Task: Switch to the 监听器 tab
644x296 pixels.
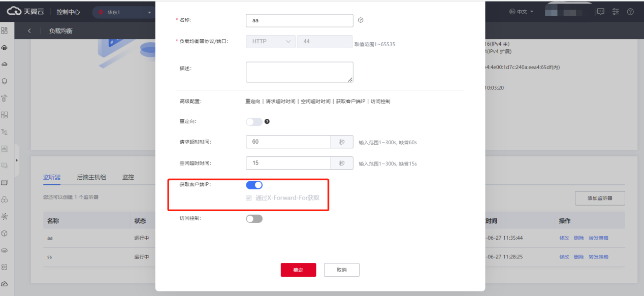Action: pos(52,177)
